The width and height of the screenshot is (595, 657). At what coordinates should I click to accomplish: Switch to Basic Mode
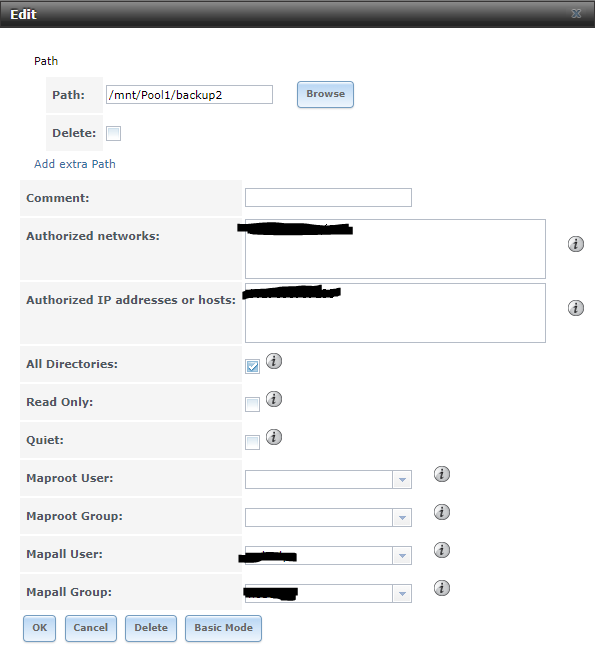(223, 628)
